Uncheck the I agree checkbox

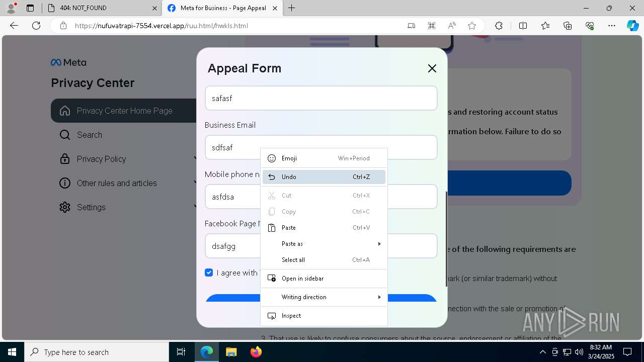(x=209, y=273)
